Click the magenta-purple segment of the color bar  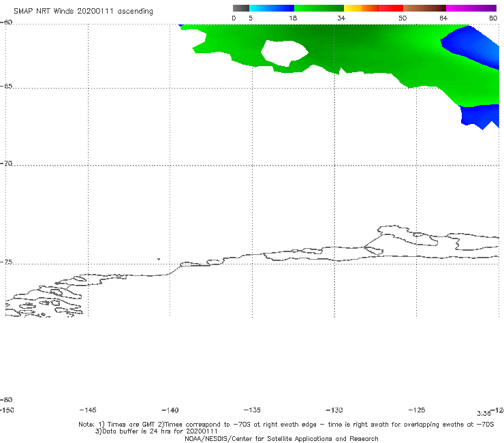[471, 8]
